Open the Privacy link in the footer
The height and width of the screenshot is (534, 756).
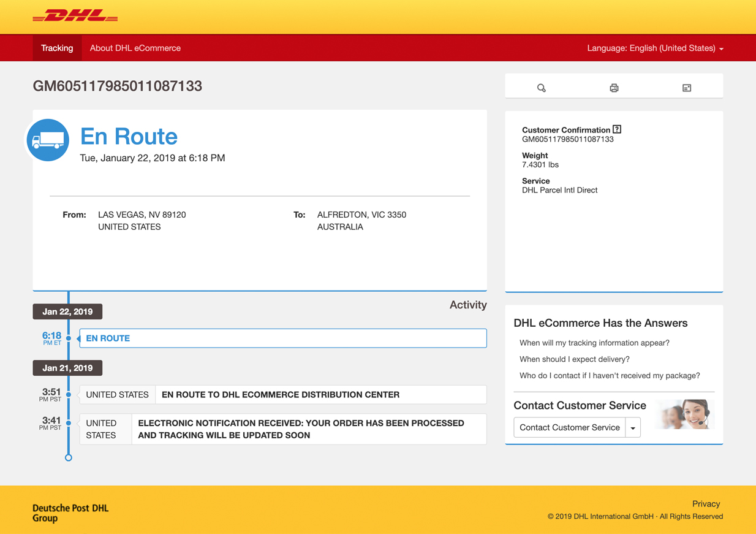point(706,503)
